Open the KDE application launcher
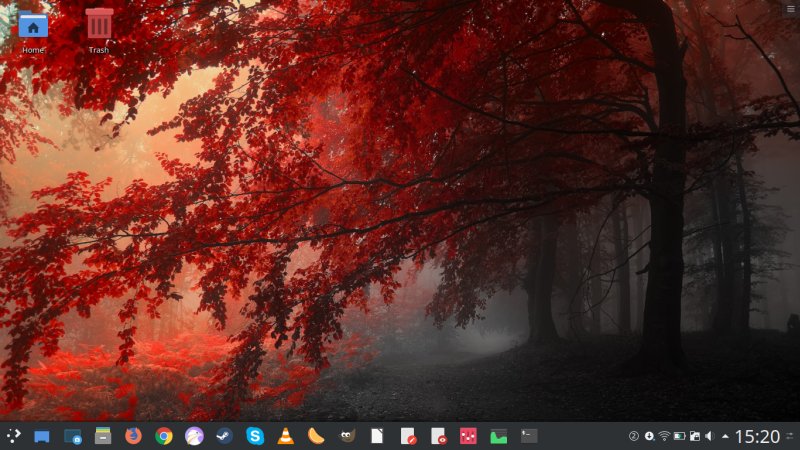This screenshot has height=450, width=800. coord(13,436)
